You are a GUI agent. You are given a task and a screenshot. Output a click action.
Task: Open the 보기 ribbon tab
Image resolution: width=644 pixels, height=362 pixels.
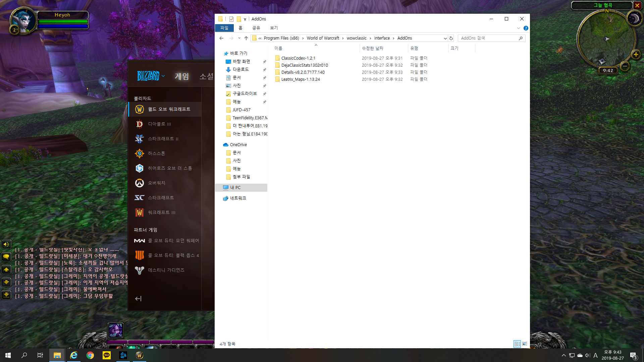tap(274, 28)
